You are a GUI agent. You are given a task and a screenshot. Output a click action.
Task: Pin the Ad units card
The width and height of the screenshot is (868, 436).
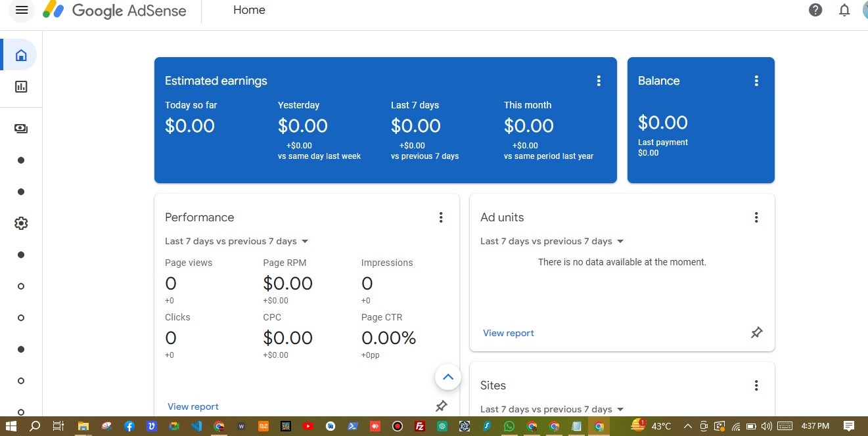point(756,333)
